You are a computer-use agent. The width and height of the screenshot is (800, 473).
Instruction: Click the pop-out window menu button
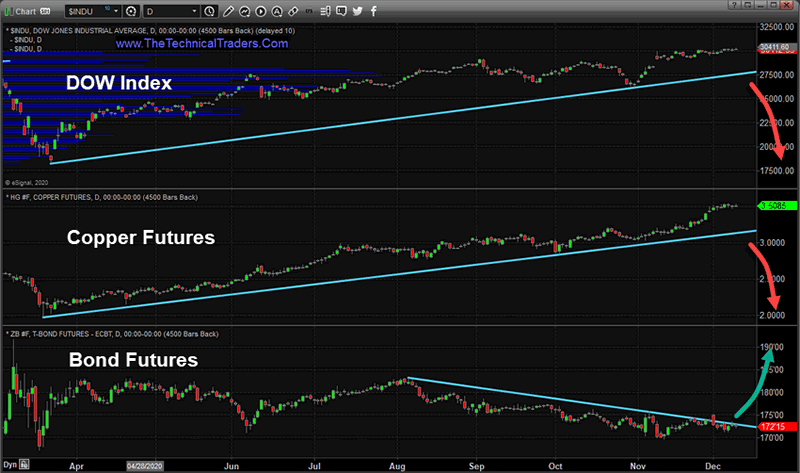click(747, 5)
